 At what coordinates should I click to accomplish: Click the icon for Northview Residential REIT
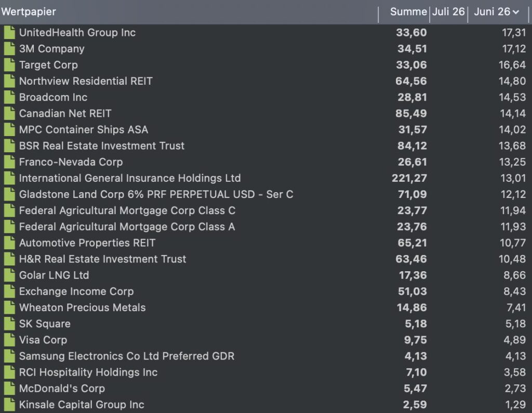[9, 81]
